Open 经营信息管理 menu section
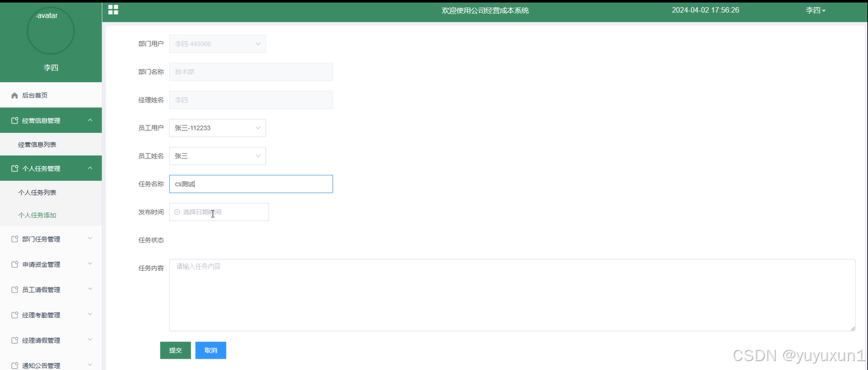 pos(51,120)
